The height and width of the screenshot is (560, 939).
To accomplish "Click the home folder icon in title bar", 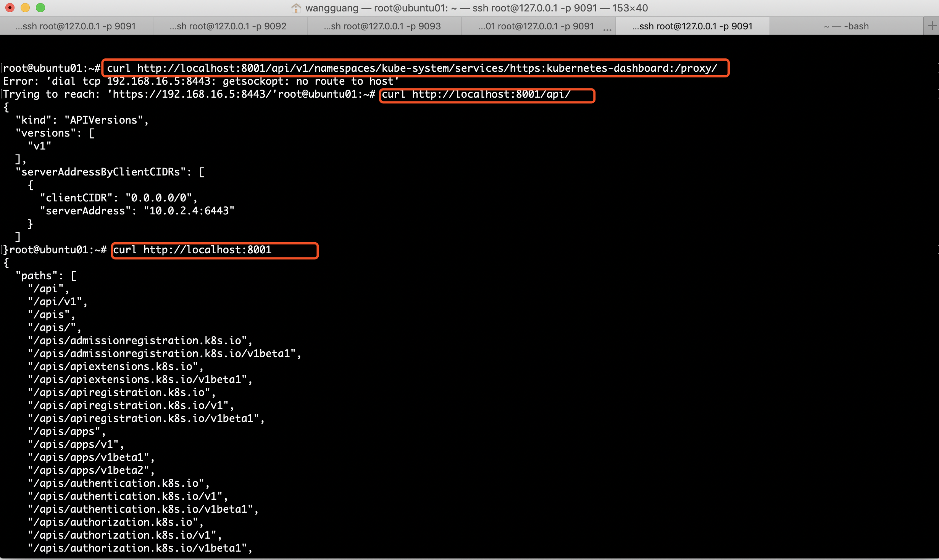I will click(x=296, y=8).
